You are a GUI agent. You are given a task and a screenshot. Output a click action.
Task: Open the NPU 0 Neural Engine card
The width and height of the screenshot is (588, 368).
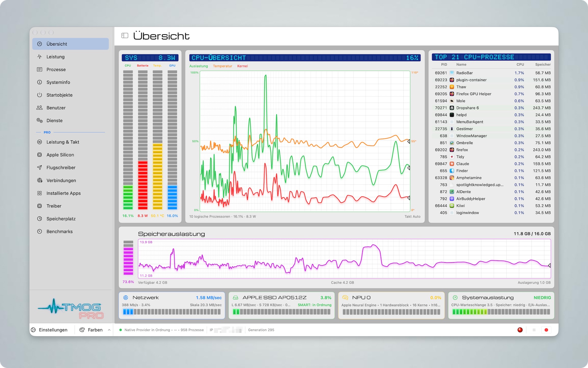pyautogui.click(x=391, y=305)
